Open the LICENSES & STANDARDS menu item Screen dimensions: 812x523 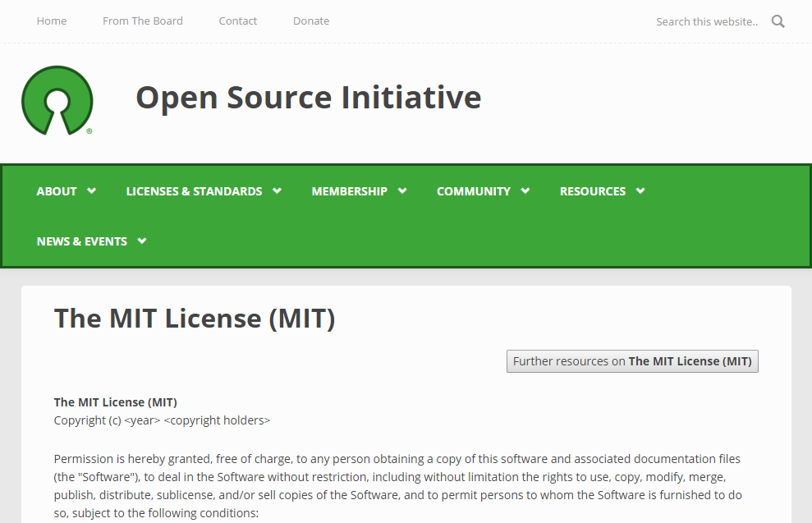click(x=194, y=191)
